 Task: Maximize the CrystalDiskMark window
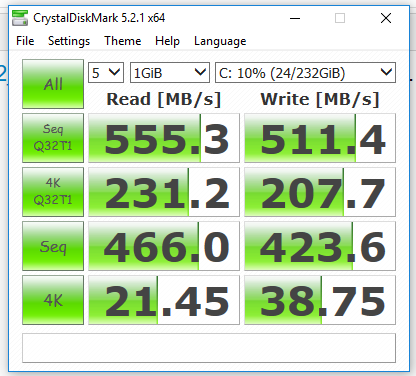point(340,18)
